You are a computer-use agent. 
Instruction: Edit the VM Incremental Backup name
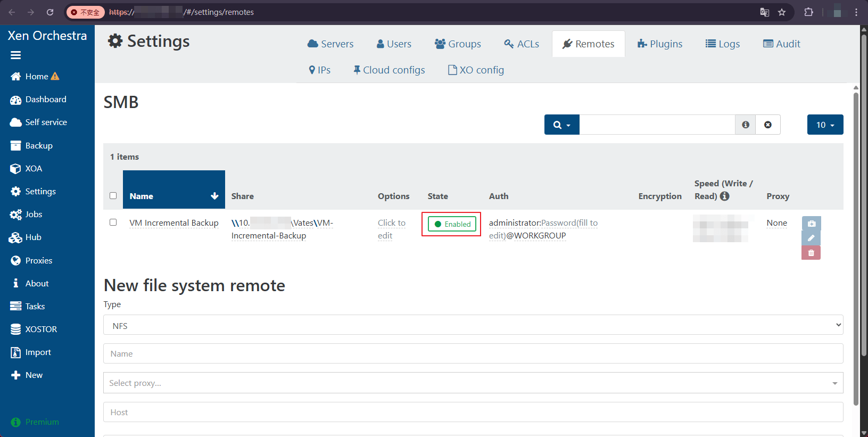pyautogui.click(x=174, y=223)
